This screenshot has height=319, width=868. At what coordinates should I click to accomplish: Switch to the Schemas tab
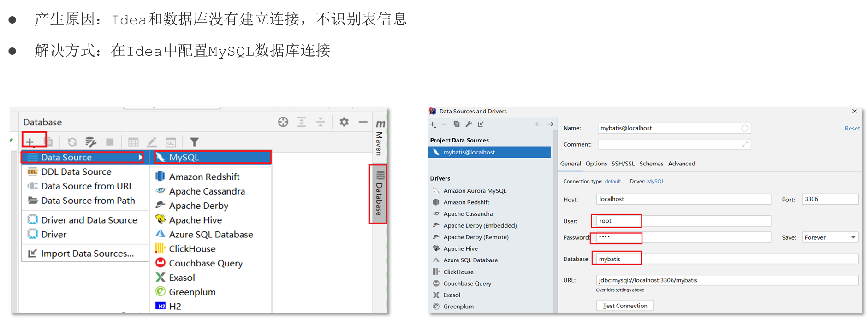(651, 164)
